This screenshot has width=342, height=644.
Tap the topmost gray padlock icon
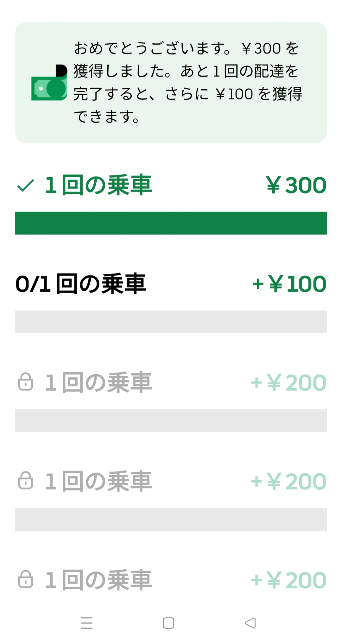pyautogui.click(x=26, y=382)
